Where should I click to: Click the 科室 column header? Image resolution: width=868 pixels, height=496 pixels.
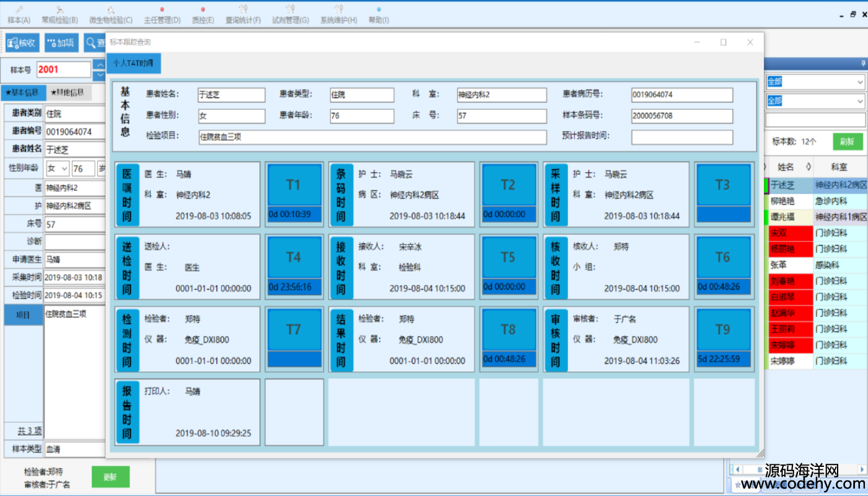pyautogui.click(x=840, y=167)
